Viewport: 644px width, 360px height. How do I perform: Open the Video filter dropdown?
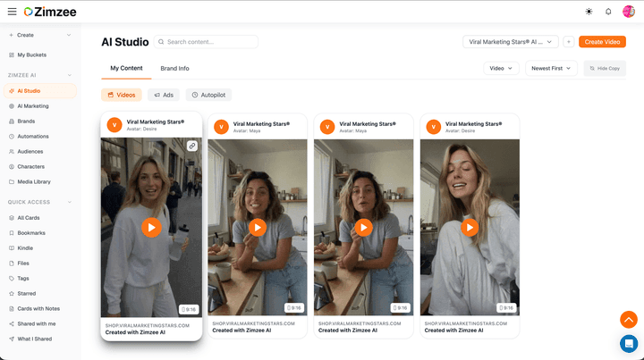(x=501, y=69)
